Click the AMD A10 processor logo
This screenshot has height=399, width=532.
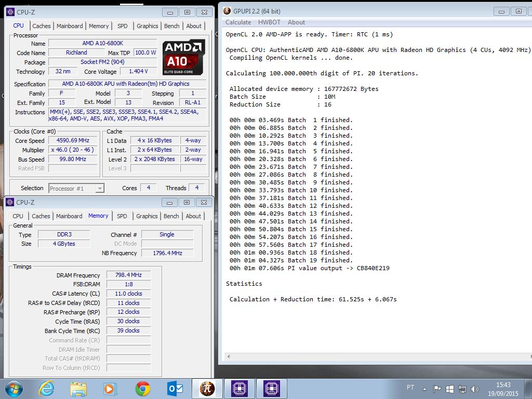[x=183, y=57]
